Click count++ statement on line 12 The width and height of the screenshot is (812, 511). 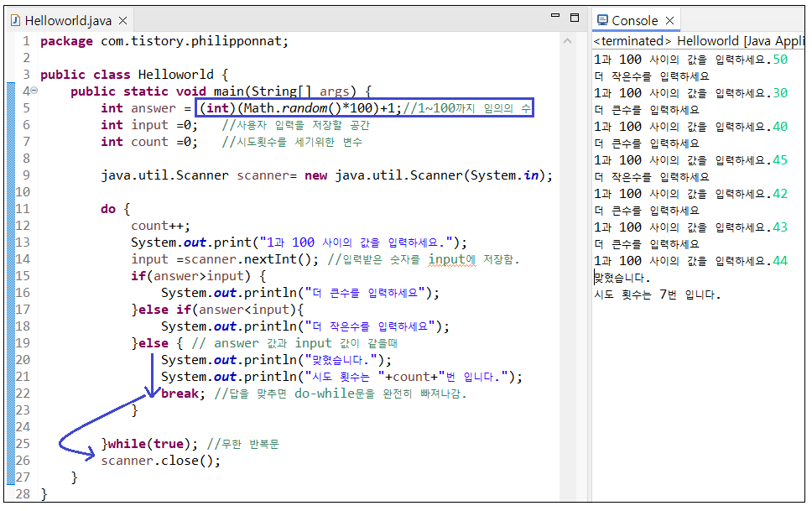pos(160,226)
